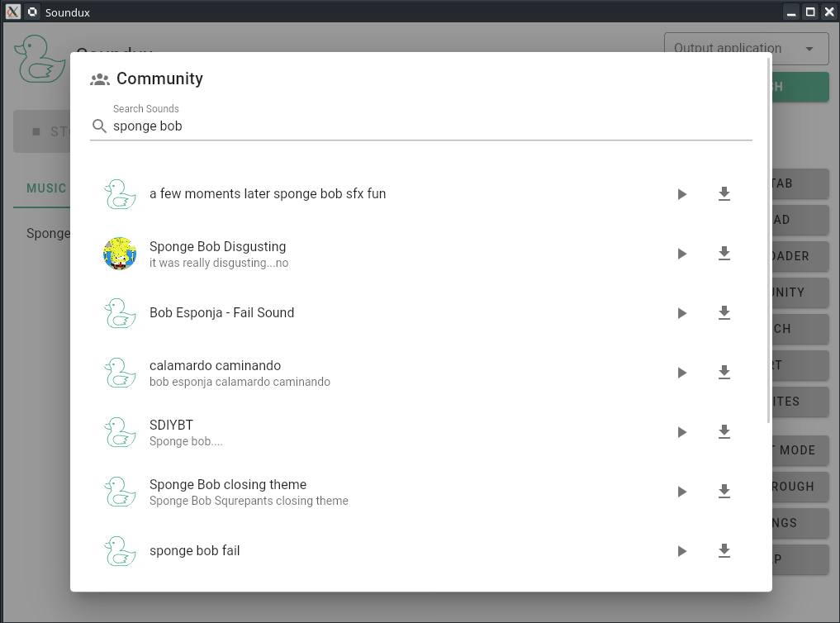Click the 'Sponge bob....' description under SDIYBT

pos(185,441)
